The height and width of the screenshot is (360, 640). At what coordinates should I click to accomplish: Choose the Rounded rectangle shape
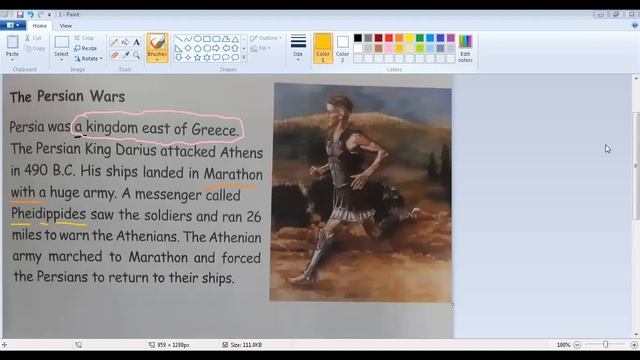[216, 39]
